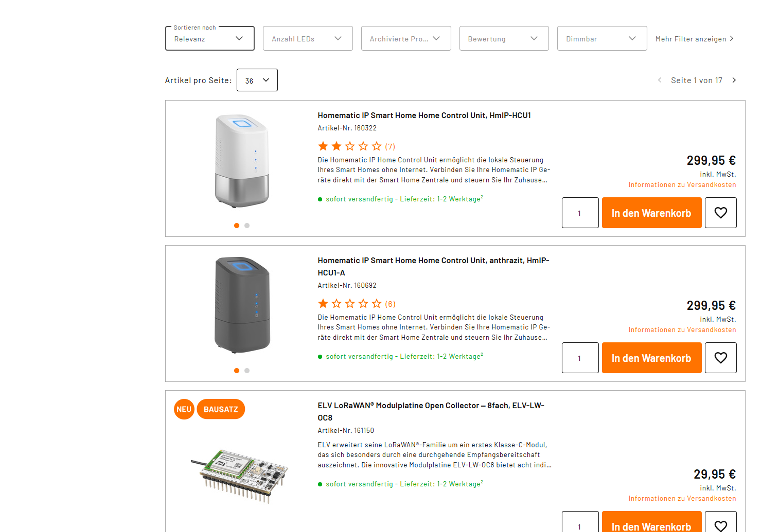
Task: Show second image of white HCU1
Action: pyautogui.click(x=247, y=226)
